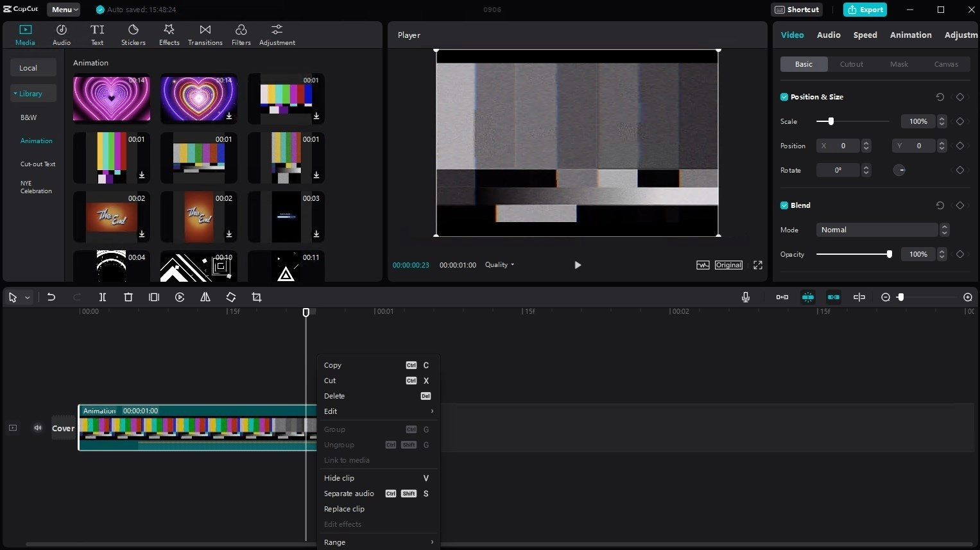Image resolution: width=980 pixels, height=550 pixels.
Task: Open the CapCut Menu dropdown
Action: [x=64, y=10]
